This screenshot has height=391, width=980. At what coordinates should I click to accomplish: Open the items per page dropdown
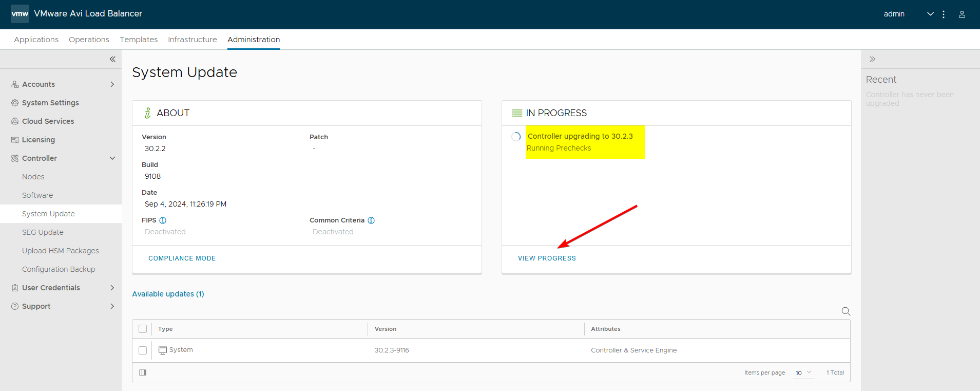(x=803, y=373)
